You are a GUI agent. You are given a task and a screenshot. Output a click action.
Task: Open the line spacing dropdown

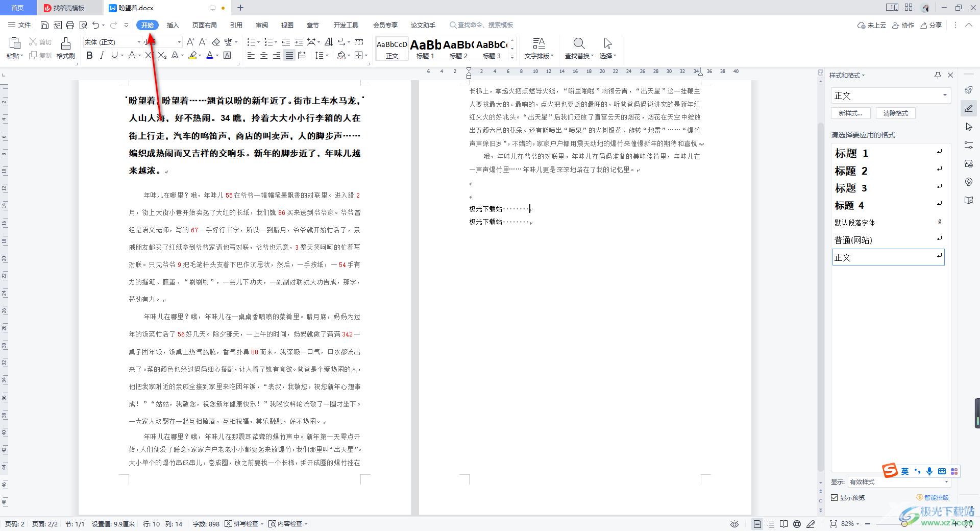click(322, 55)
